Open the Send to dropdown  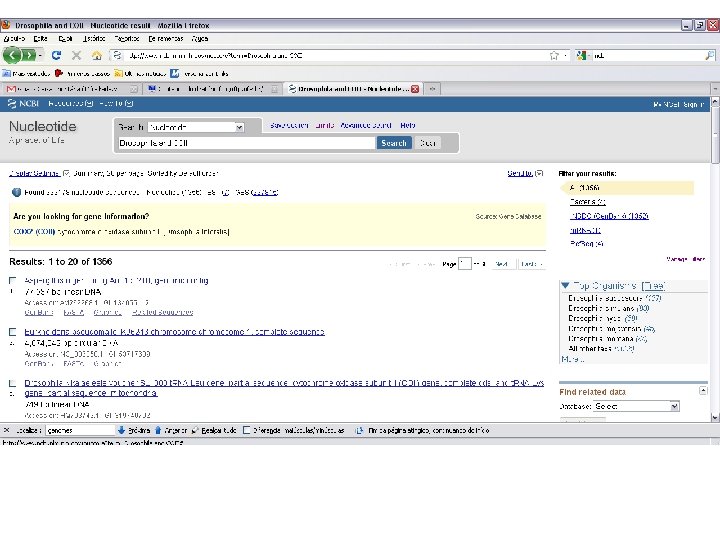point(525,173)
